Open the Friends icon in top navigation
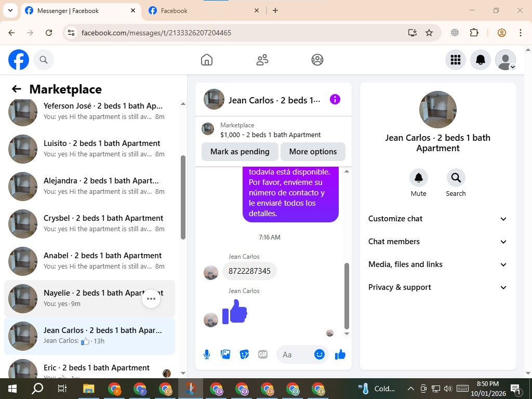 tap(262, 60)
